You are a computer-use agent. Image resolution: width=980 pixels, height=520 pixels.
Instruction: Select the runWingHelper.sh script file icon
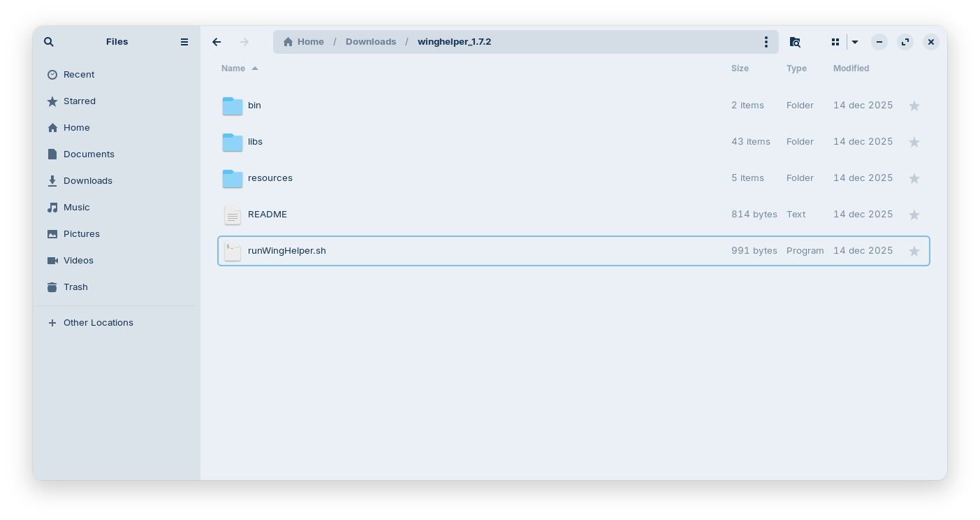pos(233,251)
